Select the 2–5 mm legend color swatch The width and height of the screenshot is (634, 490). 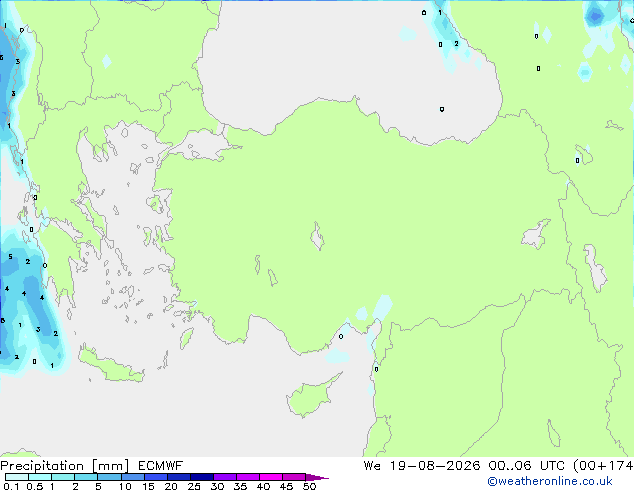tap(86, 477)
